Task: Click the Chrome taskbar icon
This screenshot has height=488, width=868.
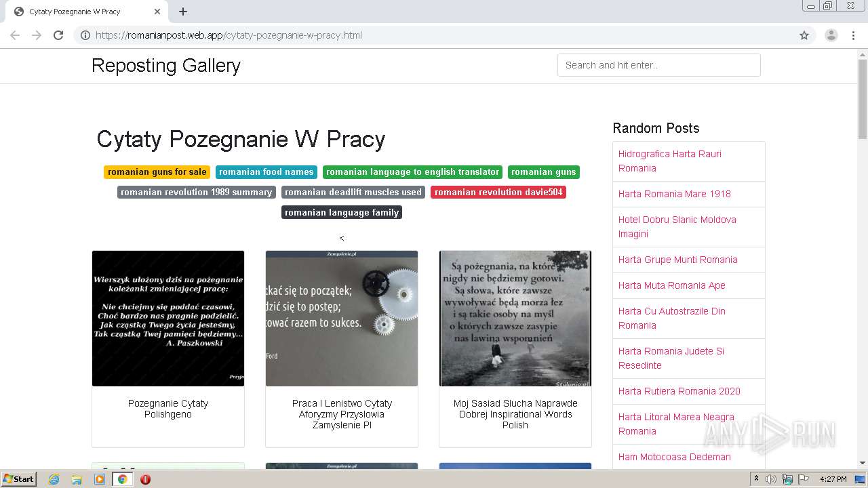Action: coord(122,479)
